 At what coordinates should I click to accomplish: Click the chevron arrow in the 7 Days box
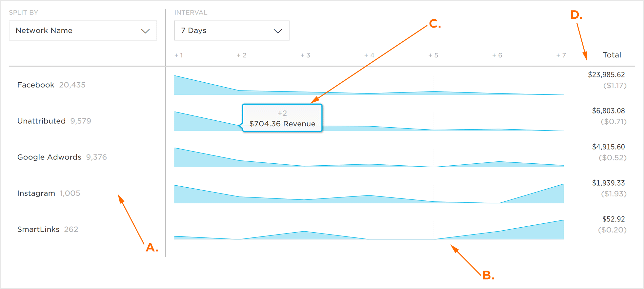coord(278,31)
